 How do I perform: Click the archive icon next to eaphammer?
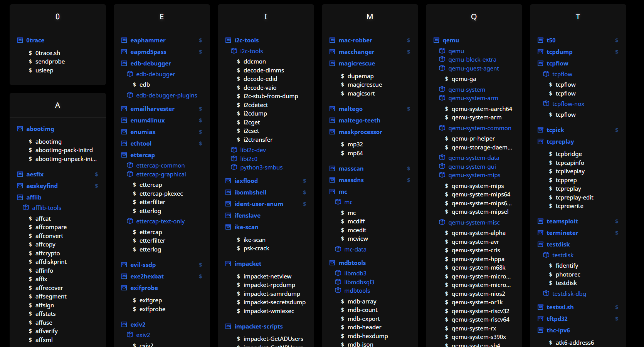tap(124, 40)
